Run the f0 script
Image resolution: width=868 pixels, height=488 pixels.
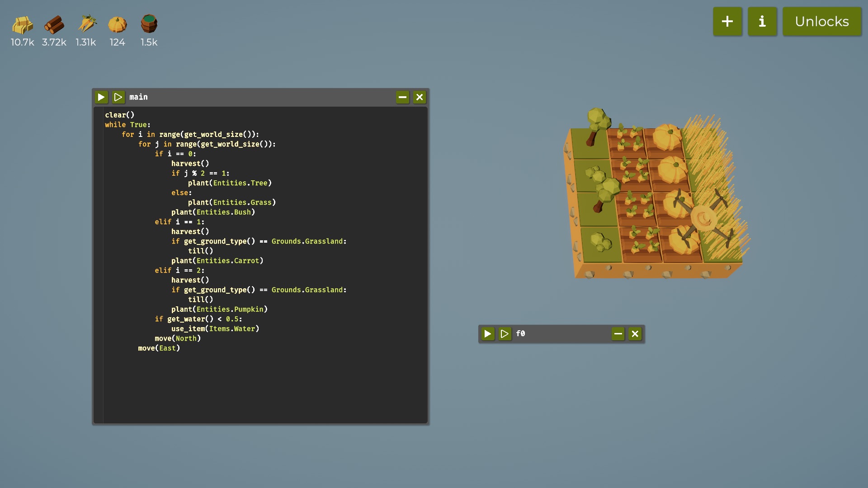tap(487, 334)
